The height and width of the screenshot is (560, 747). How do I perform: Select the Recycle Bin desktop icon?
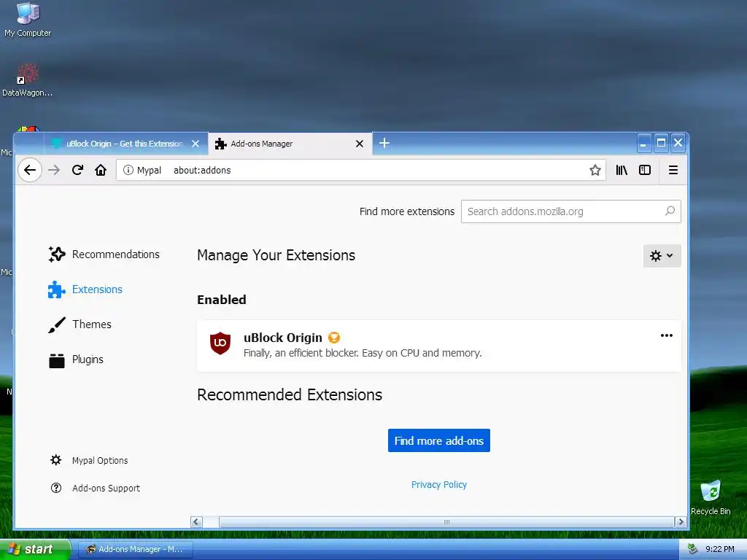point(711,497)
